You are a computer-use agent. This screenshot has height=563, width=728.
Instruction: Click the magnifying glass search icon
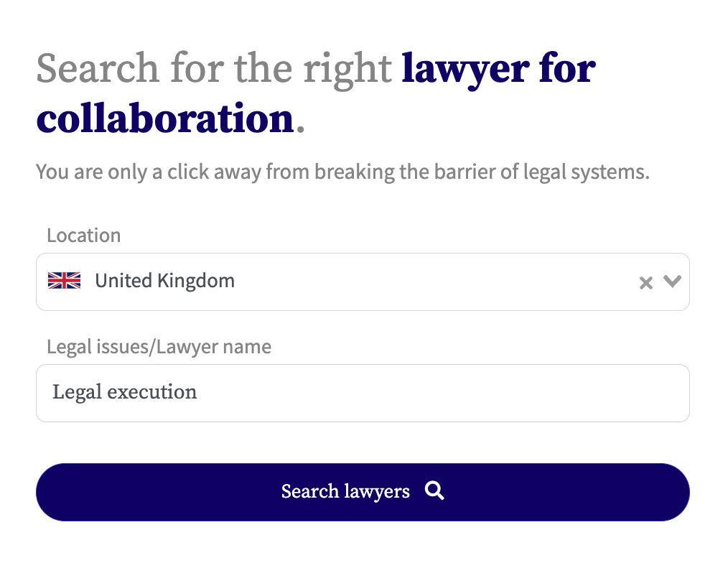pos(434,491)
